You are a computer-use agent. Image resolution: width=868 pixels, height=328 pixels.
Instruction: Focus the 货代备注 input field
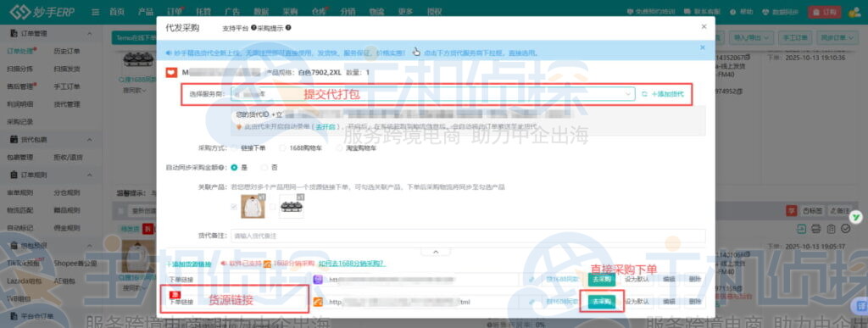coord(468,236)
